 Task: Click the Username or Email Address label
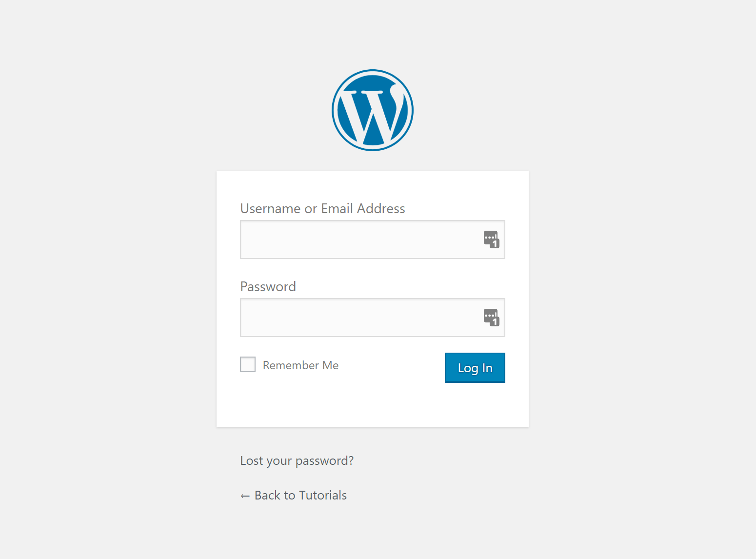tap(322, 208)
